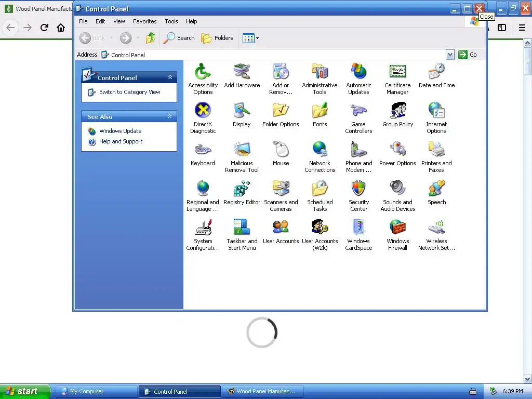Open Scanners and Cameras icon
This screenshot has height=399, width=532.
(281, 196)
